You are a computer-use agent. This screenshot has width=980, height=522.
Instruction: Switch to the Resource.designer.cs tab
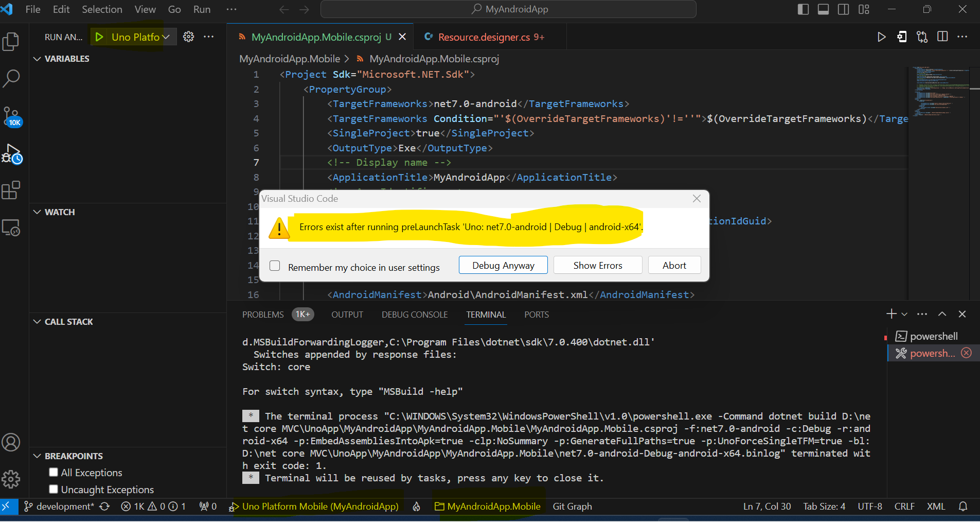tap(484, 37)
